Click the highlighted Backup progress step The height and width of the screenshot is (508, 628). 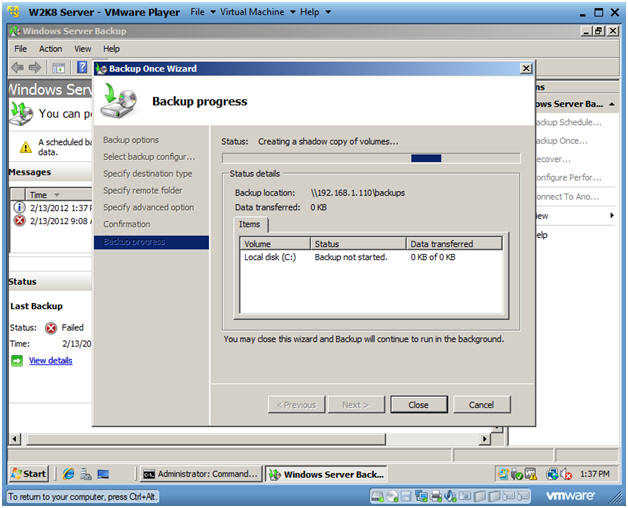click(x=151, y=242)
